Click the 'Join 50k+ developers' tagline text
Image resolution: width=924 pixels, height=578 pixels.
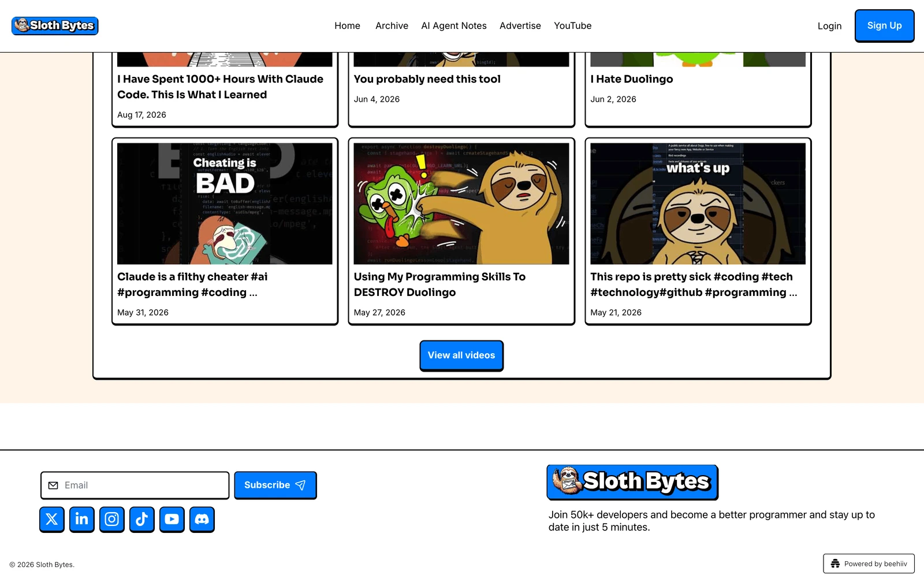pyautogui.click(x=711, y=521)
